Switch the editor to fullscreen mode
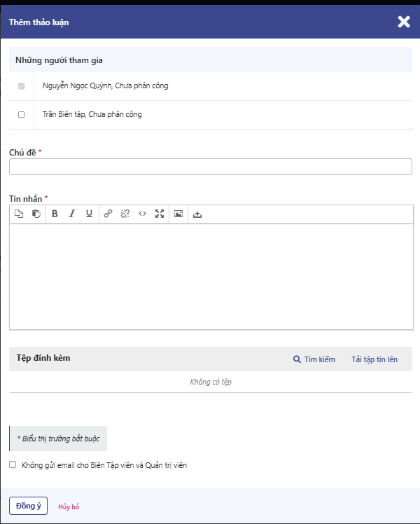 point(160,214)
